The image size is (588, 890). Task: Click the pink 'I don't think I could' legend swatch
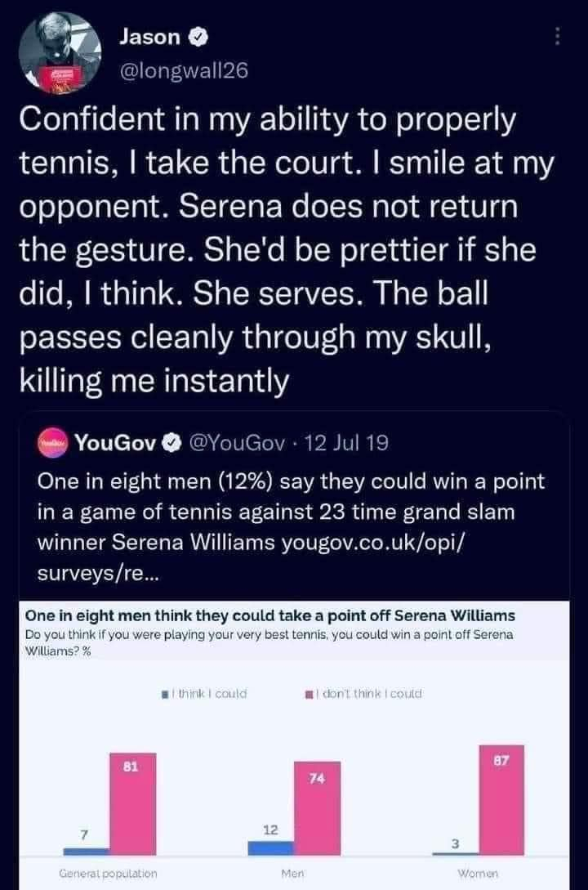click(309, 694)
